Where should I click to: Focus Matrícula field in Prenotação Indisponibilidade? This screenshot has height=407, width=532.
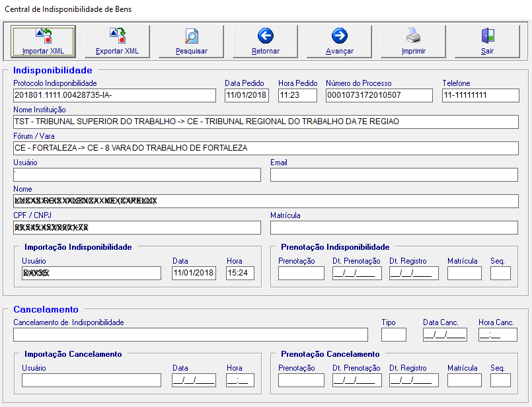click(x=465, y=273)
